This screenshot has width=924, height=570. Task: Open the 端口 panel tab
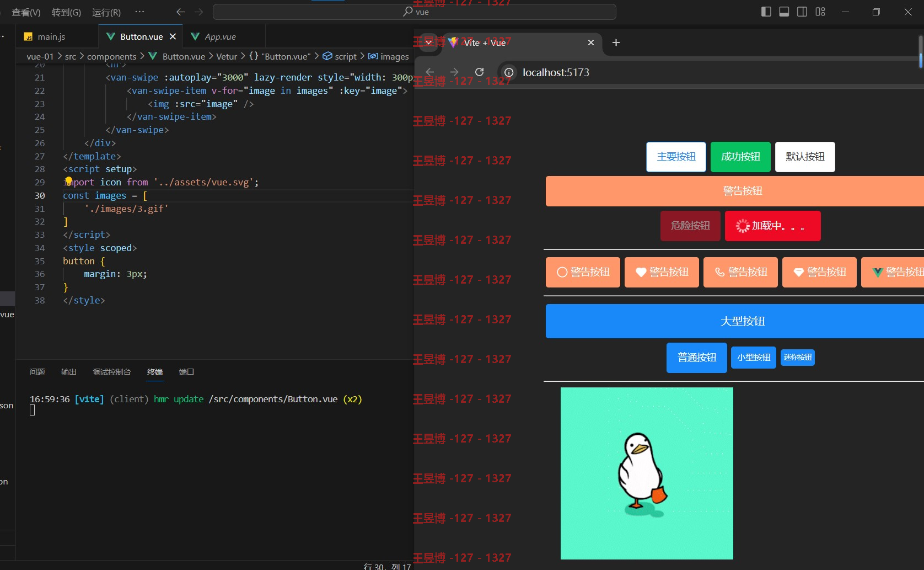click(186, 372)
